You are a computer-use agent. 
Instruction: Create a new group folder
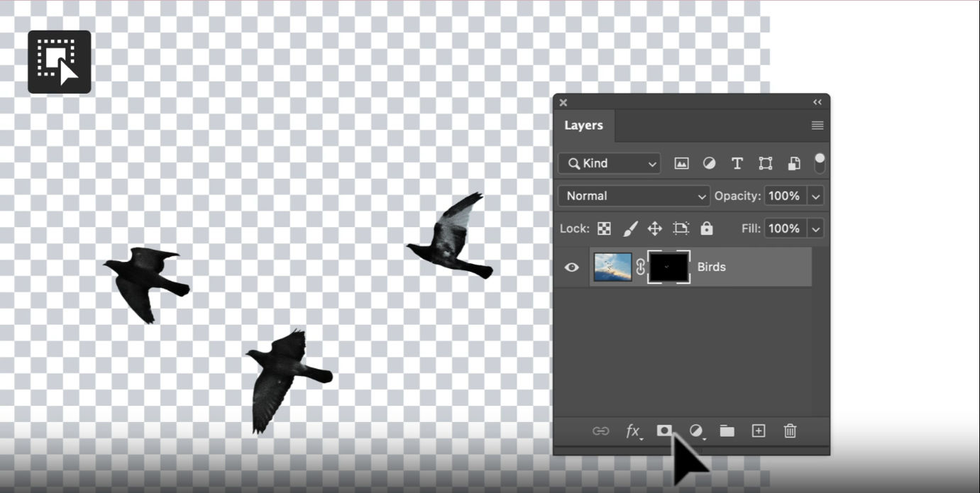[726, 431]
